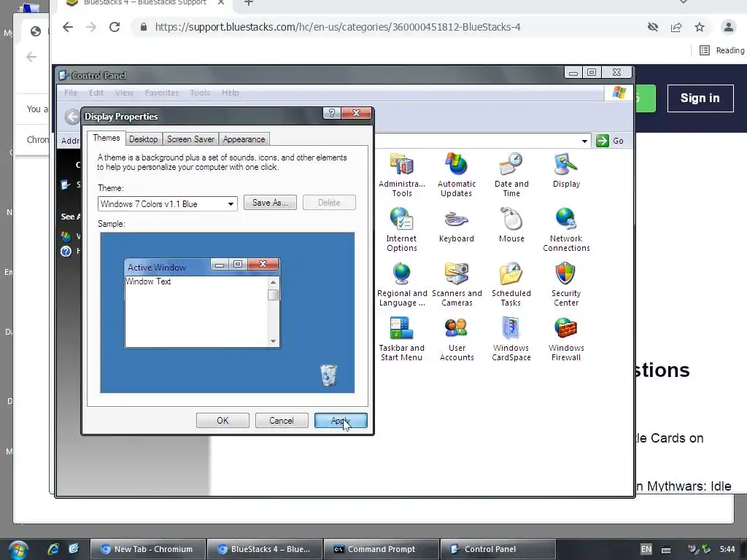Open the View menu in Control Panel
The height and width of the screenshot is (560, 747).
(x=124, y=93)
